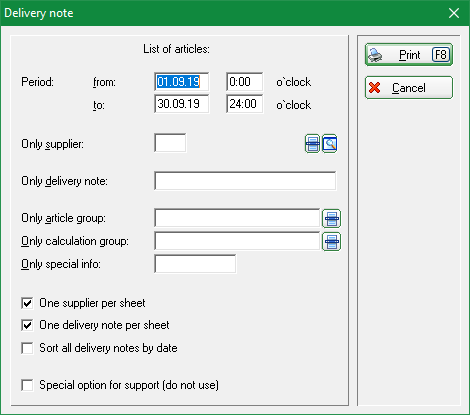The width and height of the screenshot is (470, 415).
Task: Click the to time field 24:00
Action: pyautogui.click(x=245, y=104)
